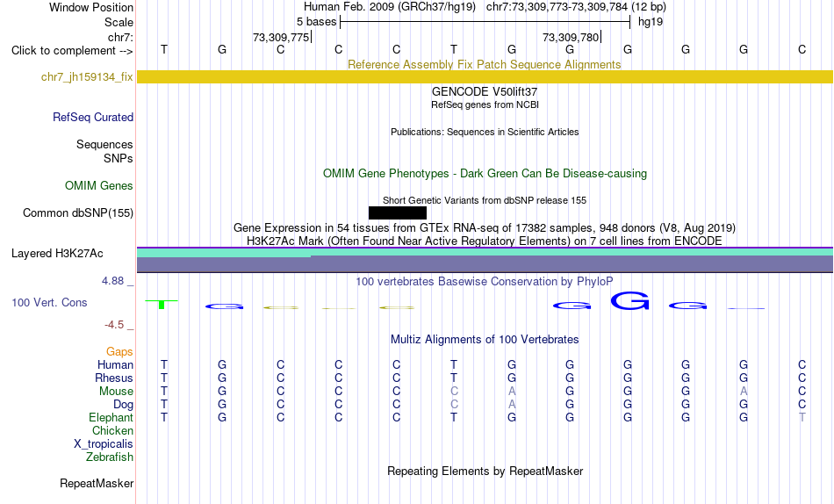This screenshot has height=504, width=834.
Task: Click the gray T in the Elephant row
Action: (x=802, y=418)
